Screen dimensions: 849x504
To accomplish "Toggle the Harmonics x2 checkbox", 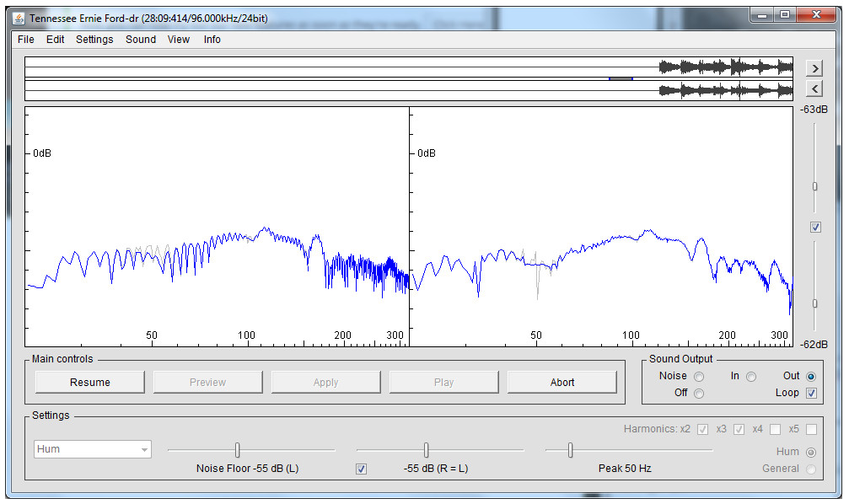I will pyautogui.click(x=703, y=429).
